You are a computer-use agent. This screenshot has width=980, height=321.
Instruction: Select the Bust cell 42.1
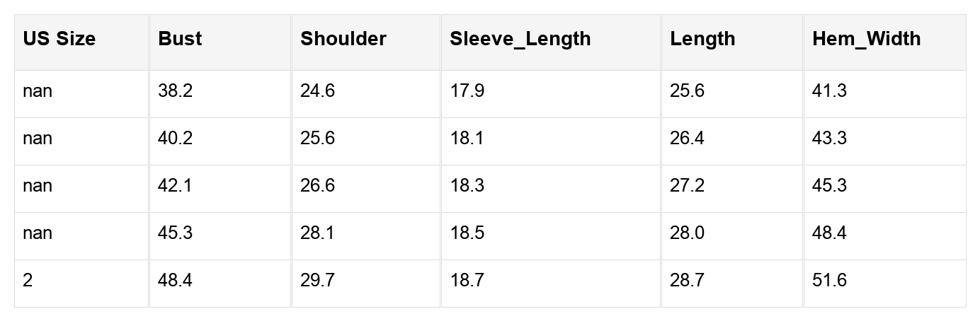176,186
